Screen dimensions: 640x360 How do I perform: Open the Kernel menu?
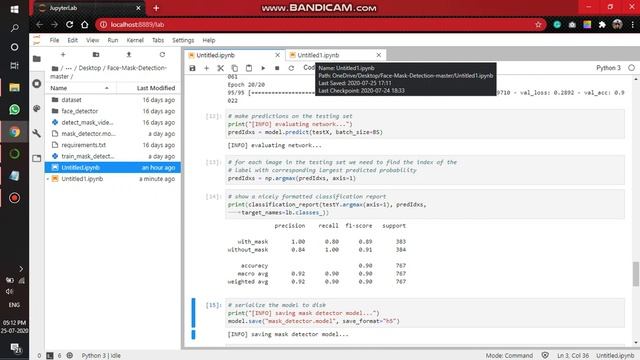(x=135, y=40)
